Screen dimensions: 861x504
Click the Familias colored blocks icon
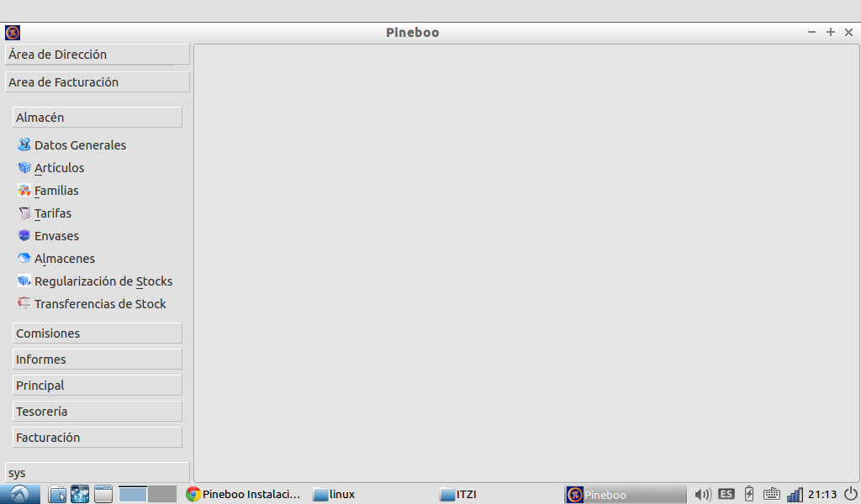(24, 191)
